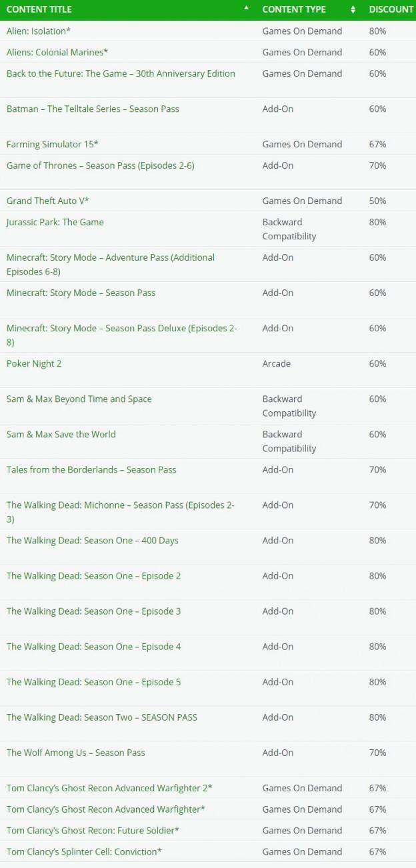Sort table by Discount header

[391, 9]
